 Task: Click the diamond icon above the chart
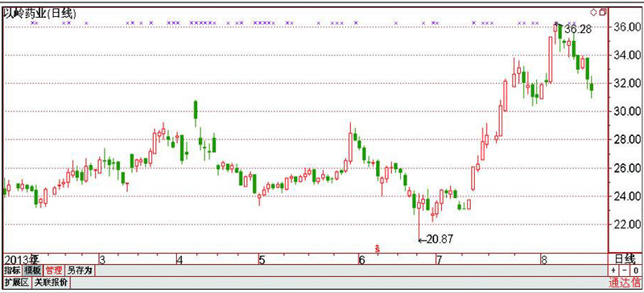tap(594, 12)
